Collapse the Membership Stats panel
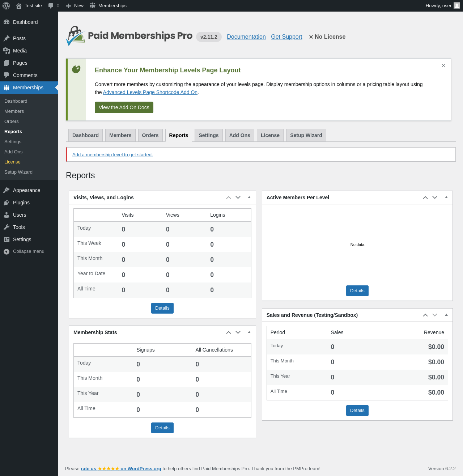The height and width of the screenshot is (476, 463). pyautogui.click(x=249, y=332)
